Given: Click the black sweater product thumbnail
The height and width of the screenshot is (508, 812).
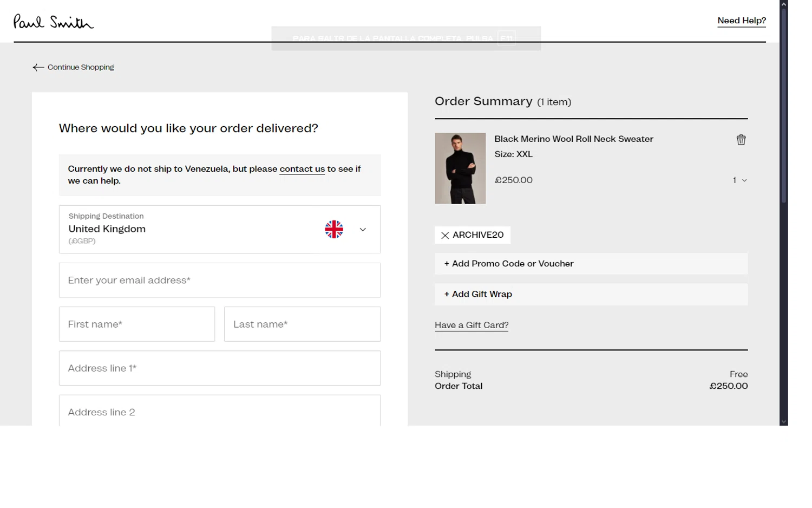Looking at the screenshot, I should point(460,168).
